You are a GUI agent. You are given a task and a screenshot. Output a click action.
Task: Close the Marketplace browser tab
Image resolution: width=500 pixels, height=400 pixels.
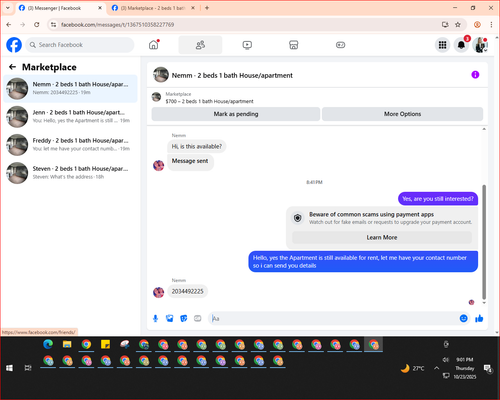coord(193,8)
